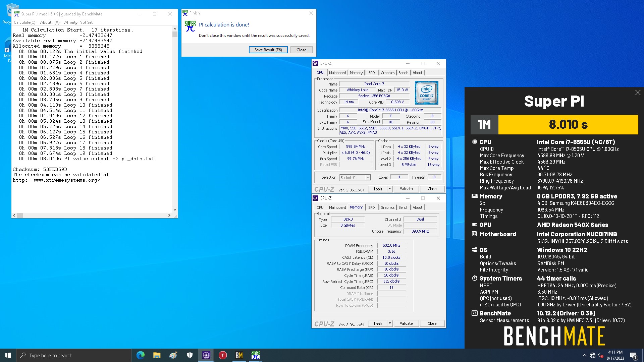The width and height of the screenshot is (644, 362).
Task: Open About tab in top CPU-Z
Action: point(417,73)
